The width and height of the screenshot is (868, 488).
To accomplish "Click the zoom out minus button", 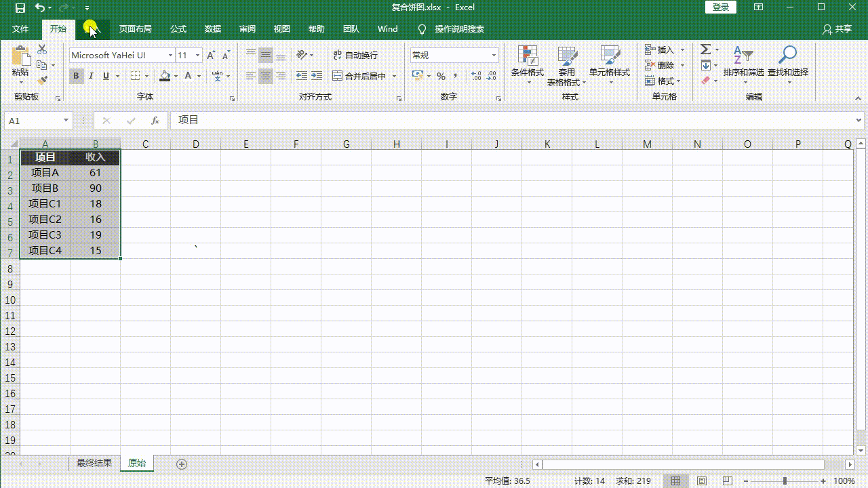I will pos(745,481).
